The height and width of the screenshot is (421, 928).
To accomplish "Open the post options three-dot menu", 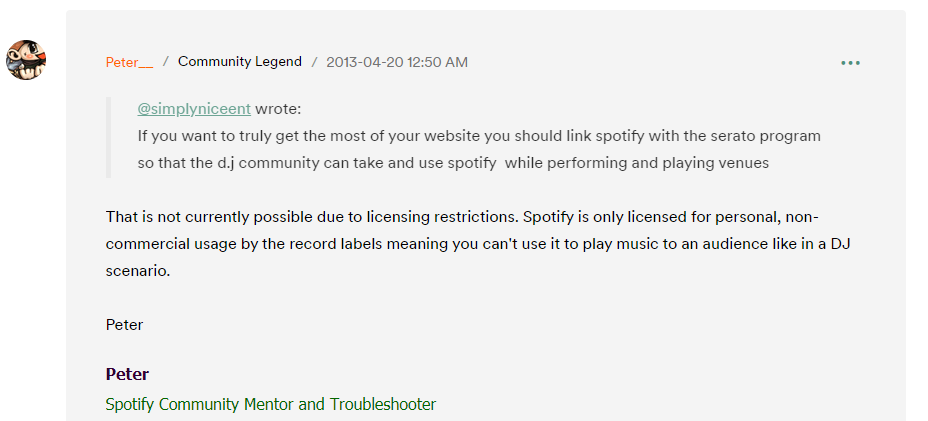I will pyautogui.click(x=850, y=63).
